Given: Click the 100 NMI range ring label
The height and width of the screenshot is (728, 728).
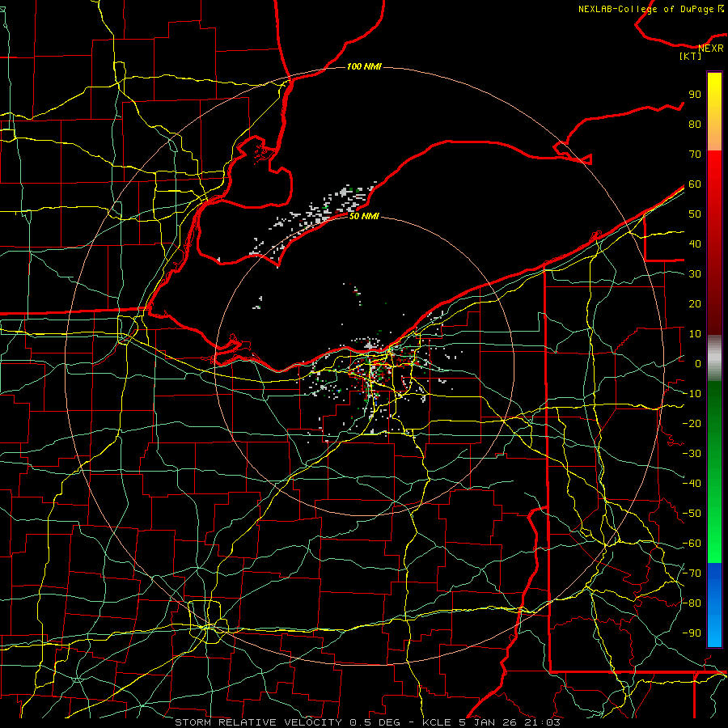Looking at the screenshot, I should click(364, 67).
